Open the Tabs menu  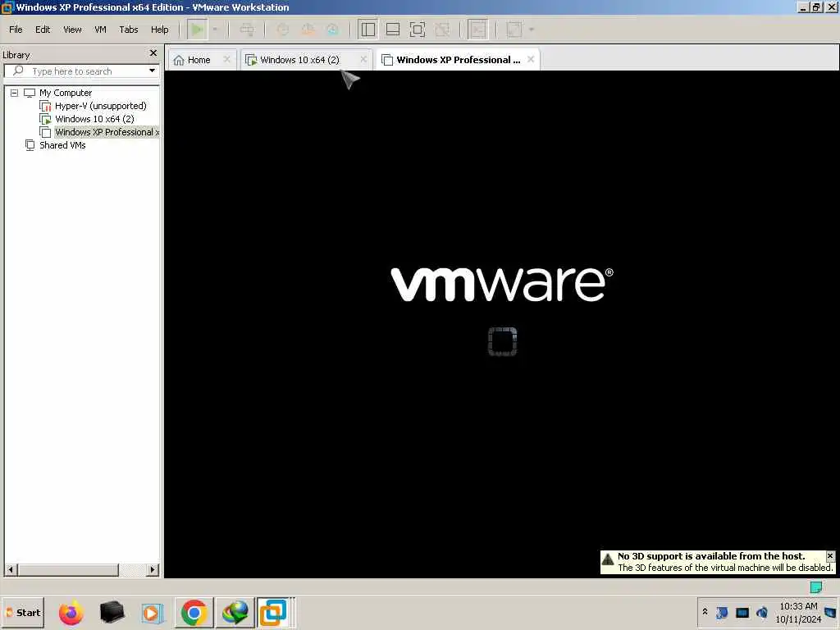(x=129, y=30)
